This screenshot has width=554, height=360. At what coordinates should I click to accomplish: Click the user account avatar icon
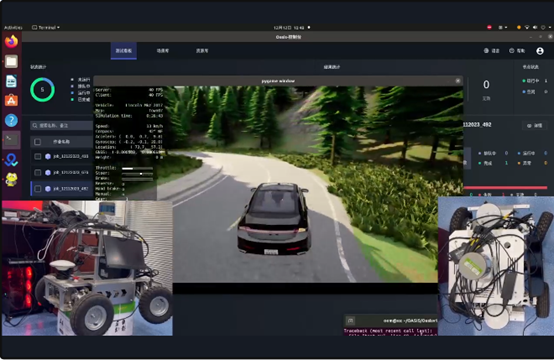(540, 51)
